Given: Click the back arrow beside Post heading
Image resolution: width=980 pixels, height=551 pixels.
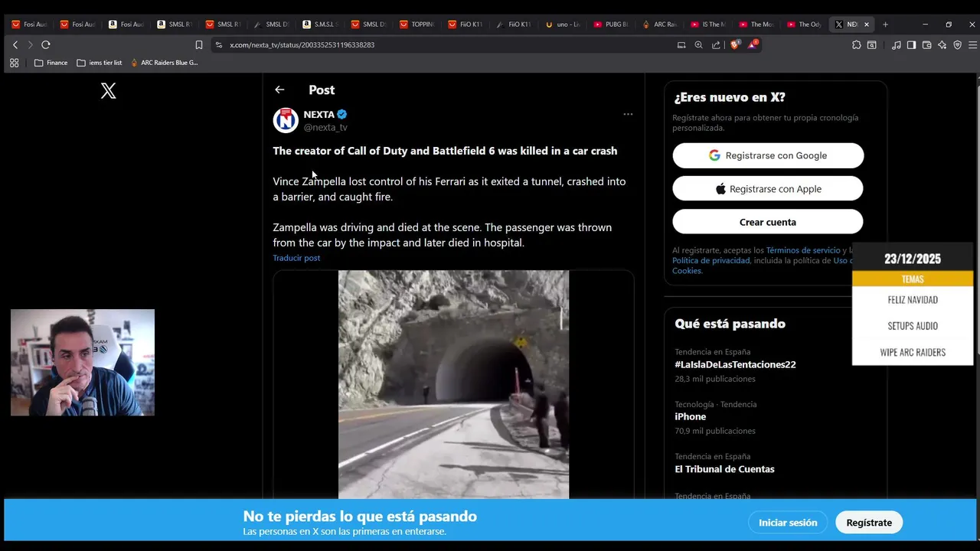Looking at the screenshot, I should 279,90.
